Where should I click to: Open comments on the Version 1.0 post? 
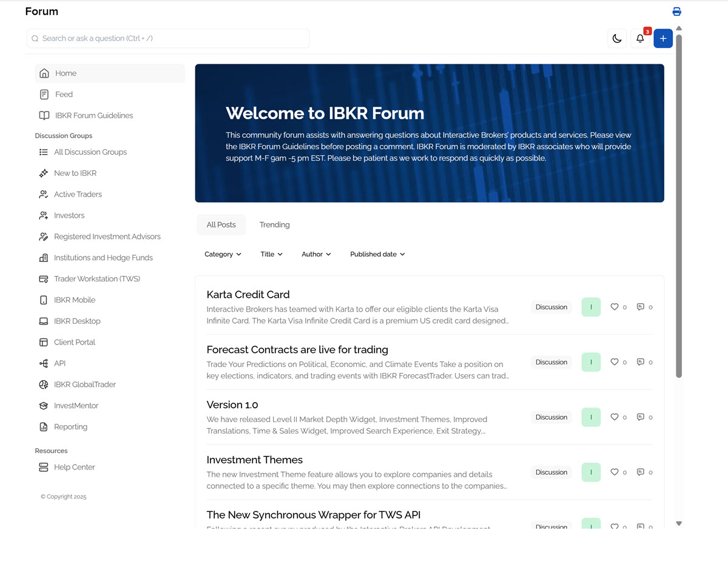click(641, 417)
